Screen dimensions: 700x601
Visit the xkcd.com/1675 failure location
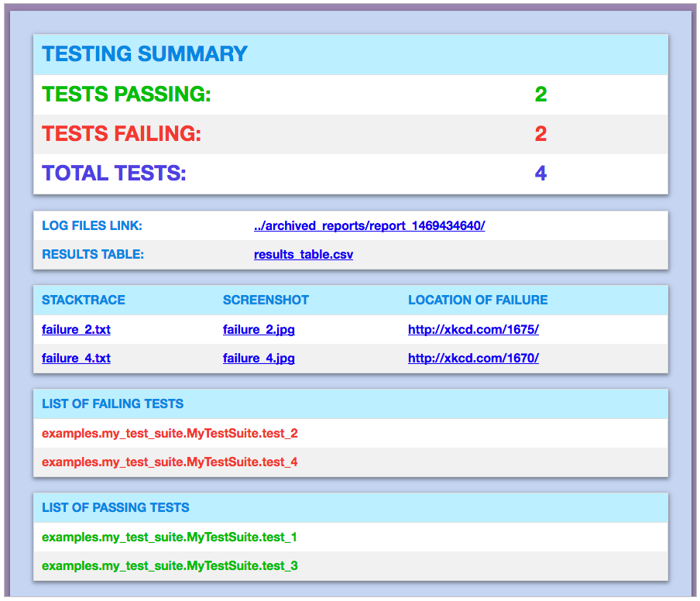473,329
